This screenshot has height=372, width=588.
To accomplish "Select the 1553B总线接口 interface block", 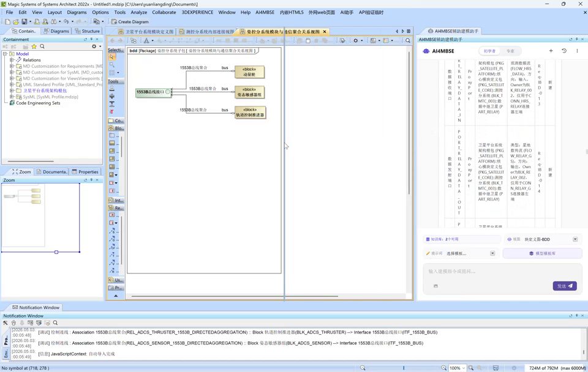I will 153,92.
